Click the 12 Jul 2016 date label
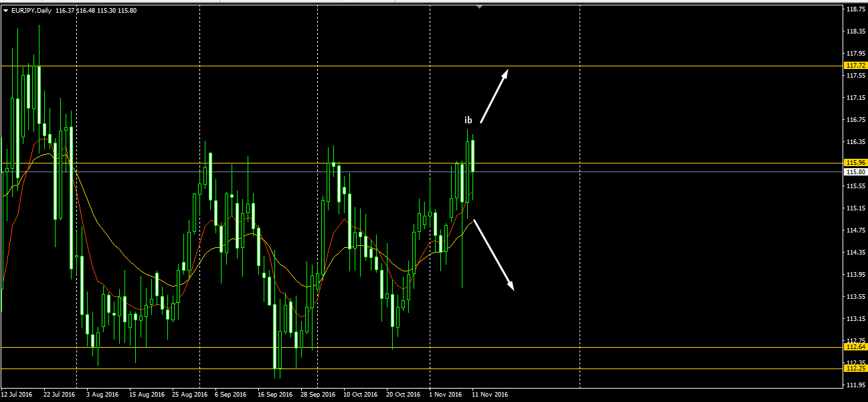This screenshot has height=402, width=868. click(17, 395)
